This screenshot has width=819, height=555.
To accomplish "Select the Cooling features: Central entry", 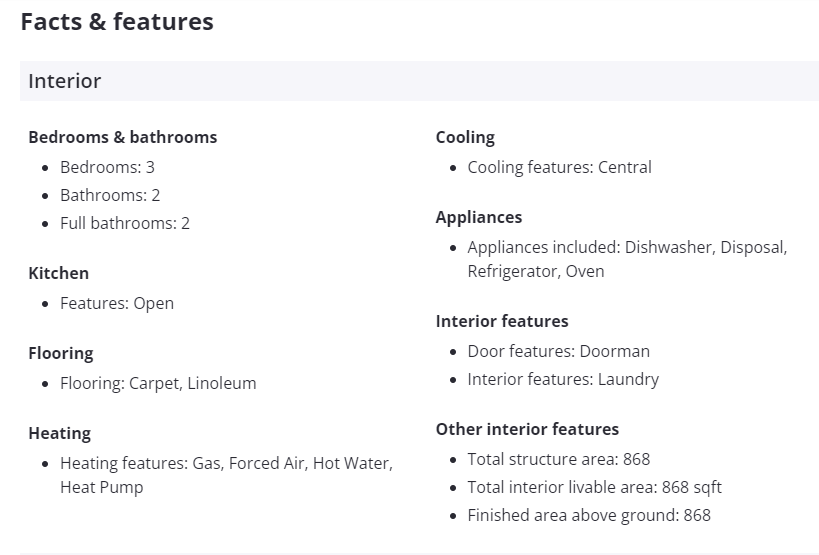I will coord(559,167).
